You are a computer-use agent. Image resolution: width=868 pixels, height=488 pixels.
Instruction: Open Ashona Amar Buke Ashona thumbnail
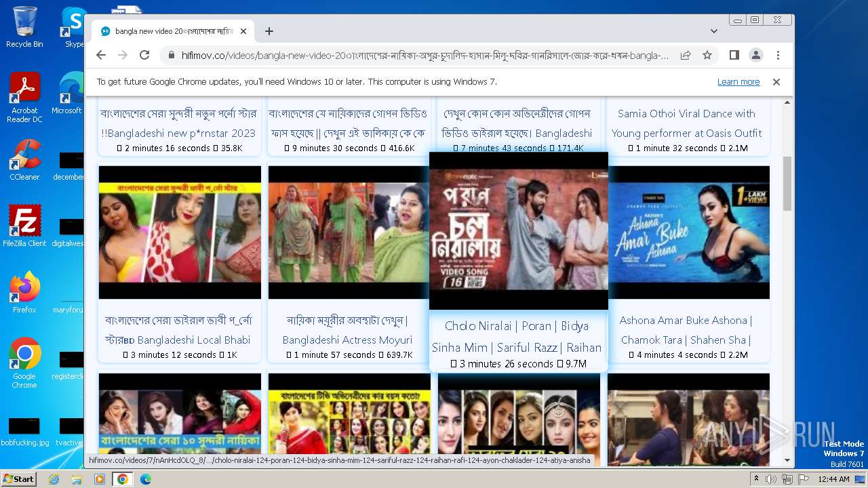pos(688,232)
